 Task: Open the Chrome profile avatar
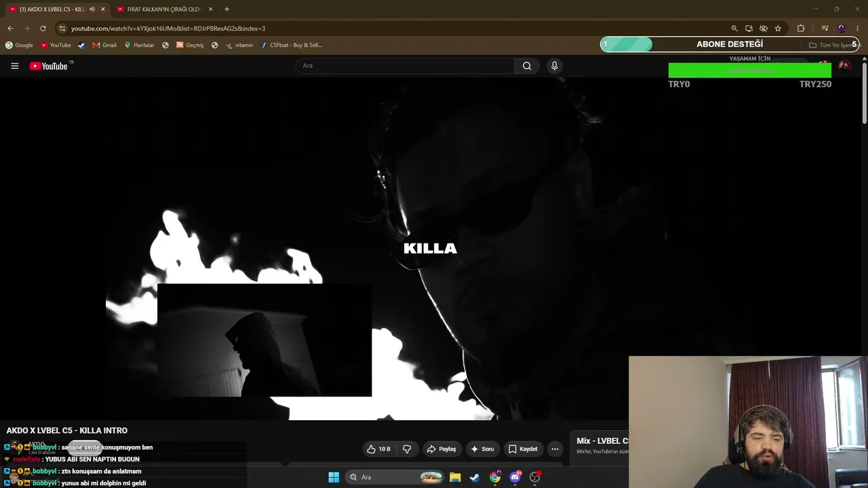842,28
